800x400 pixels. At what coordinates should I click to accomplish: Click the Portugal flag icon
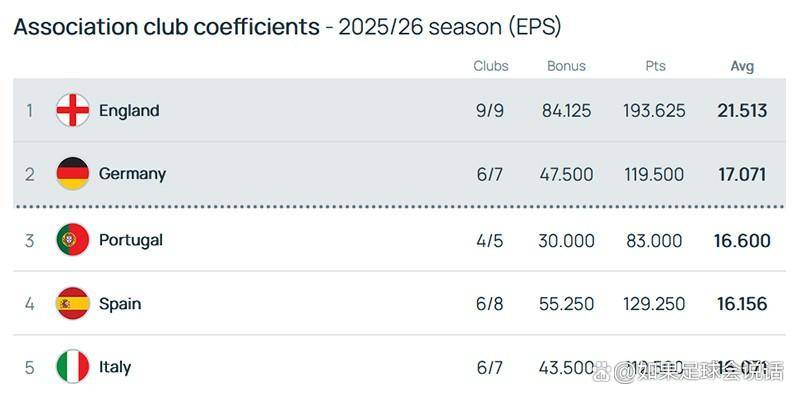(x=73, y=240)
